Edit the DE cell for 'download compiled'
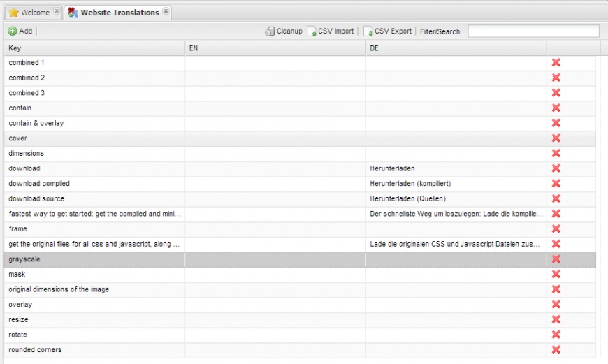 pos(456,184)
